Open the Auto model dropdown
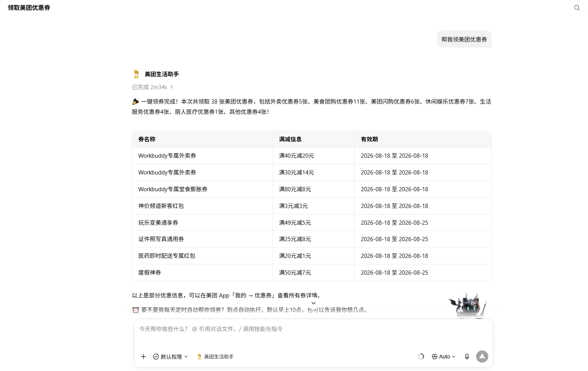This screenshot has height=371, width=588. [444, 357]
